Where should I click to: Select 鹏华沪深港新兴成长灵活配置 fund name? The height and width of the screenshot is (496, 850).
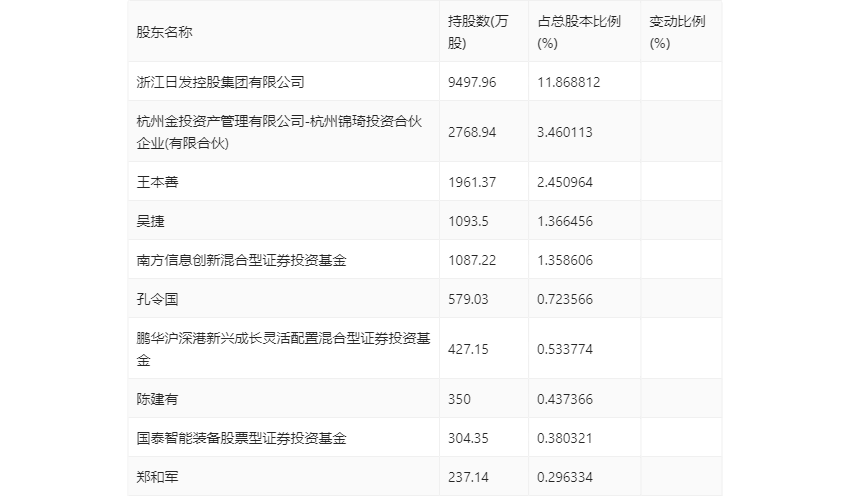(283, 349)
